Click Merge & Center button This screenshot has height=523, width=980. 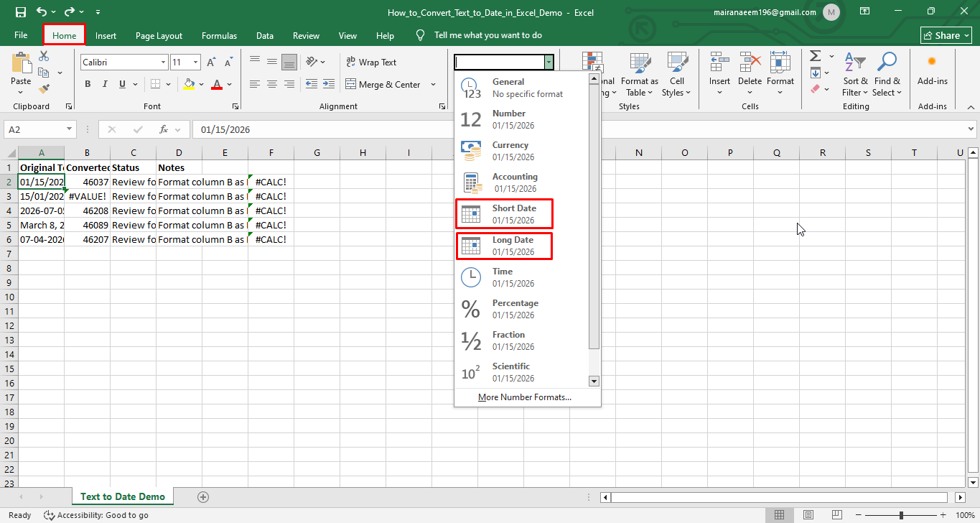[x=383, y=84]
